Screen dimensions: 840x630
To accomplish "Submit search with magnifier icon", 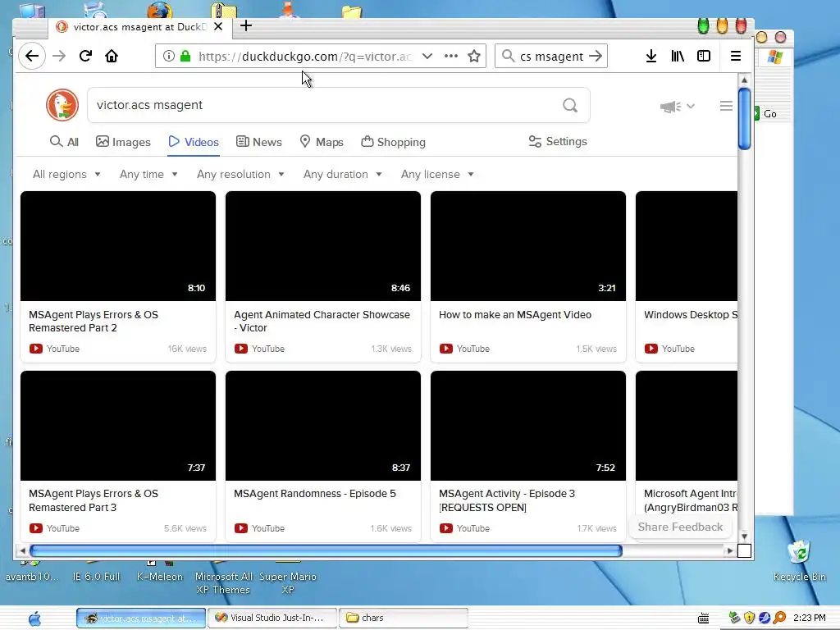I will click(570, 105).
